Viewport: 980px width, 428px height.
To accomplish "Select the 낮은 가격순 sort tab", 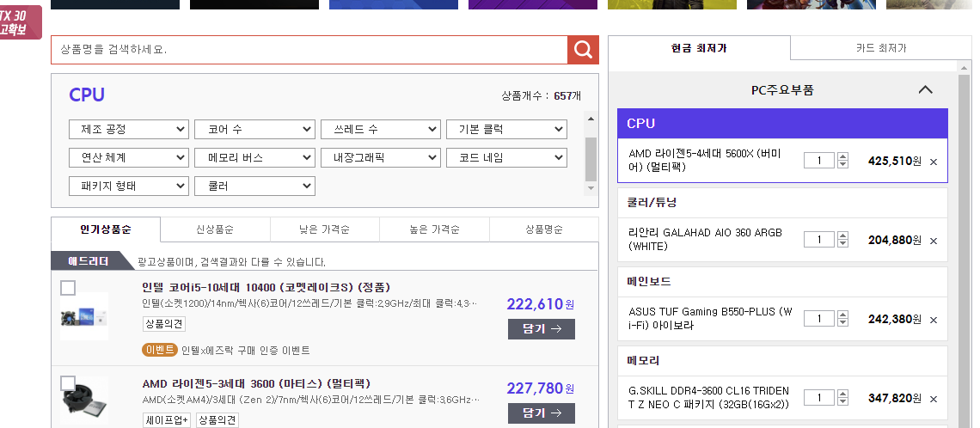I will pyautogui.click(x=324, y=229).
